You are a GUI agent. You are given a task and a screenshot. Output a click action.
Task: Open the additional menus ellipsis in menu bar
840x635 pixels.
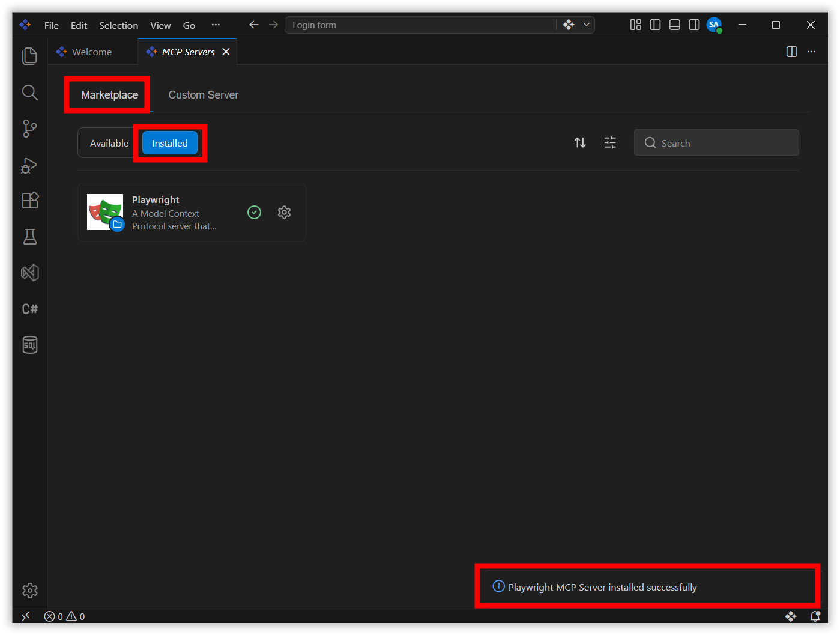[x=216, y=25]
